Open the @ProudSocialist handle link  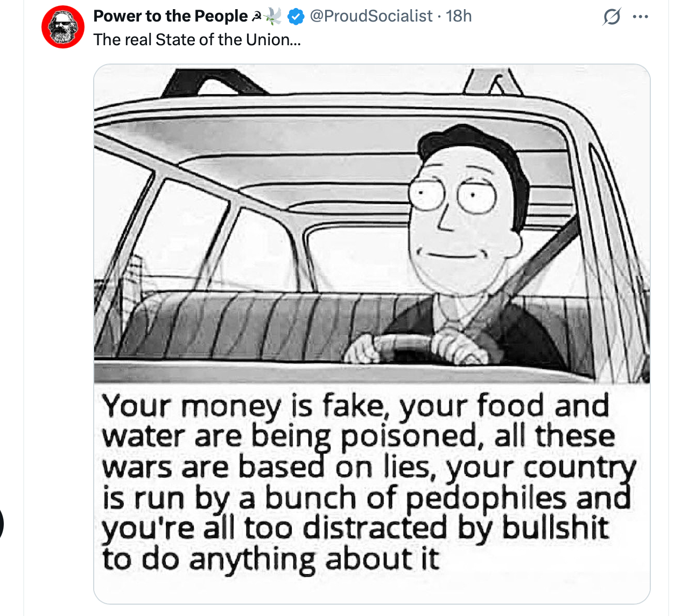pyautogui.click(x=371, y=16)
